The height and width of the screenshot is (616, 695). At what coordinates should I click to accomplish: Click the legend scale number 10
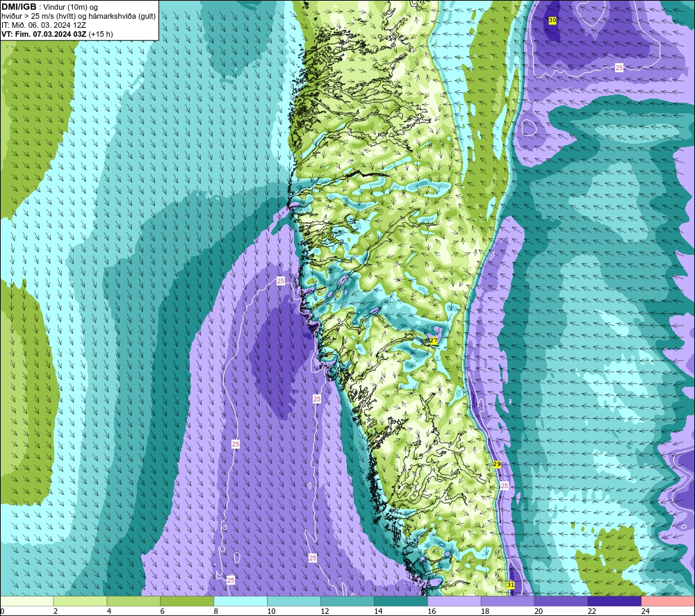click(x=271, y=611)
